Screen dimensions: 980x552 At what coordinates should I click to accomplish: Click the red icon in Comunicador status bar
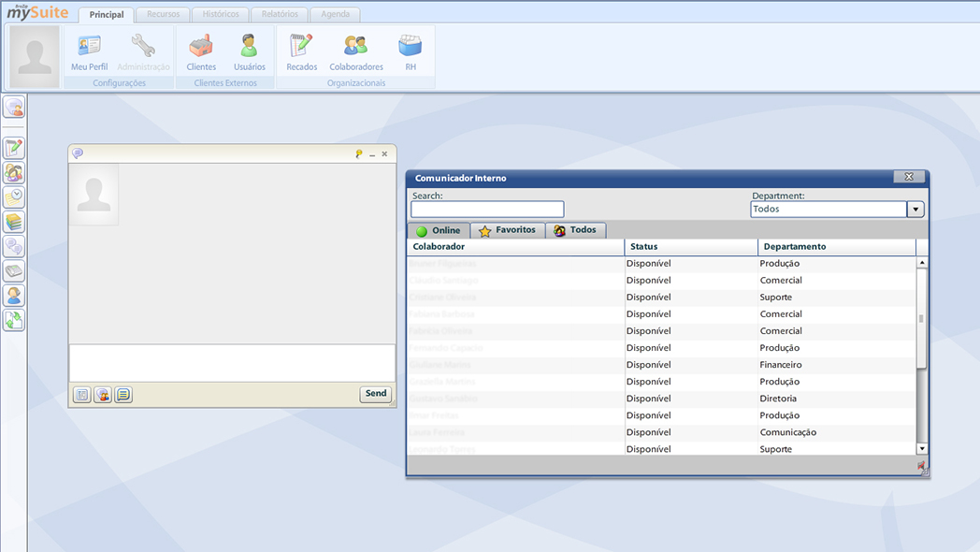pos(922,466)
